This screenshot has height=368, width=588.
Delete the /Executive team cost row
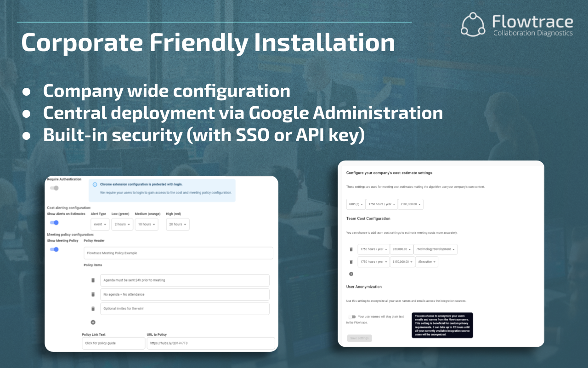351,262
